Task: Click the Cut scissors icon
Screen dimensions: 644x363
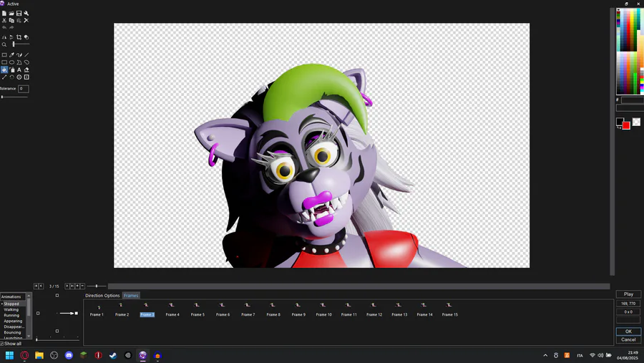Action: point(4,20)
